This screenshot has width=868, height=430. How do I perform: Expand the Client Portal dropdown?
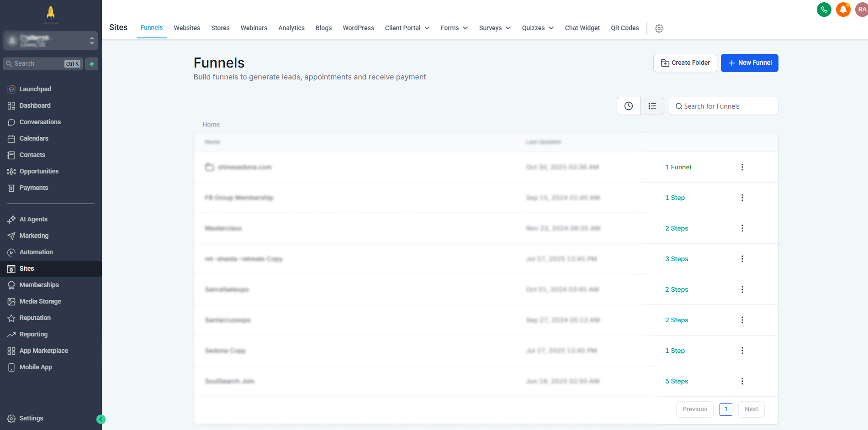pos(407,28)
